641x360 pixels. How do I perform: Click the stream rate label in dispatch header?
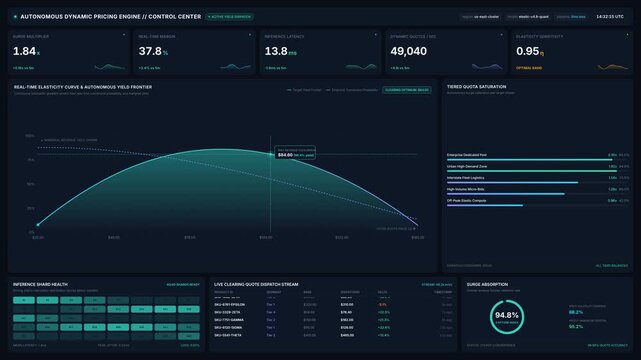click(x=437, y=284)
